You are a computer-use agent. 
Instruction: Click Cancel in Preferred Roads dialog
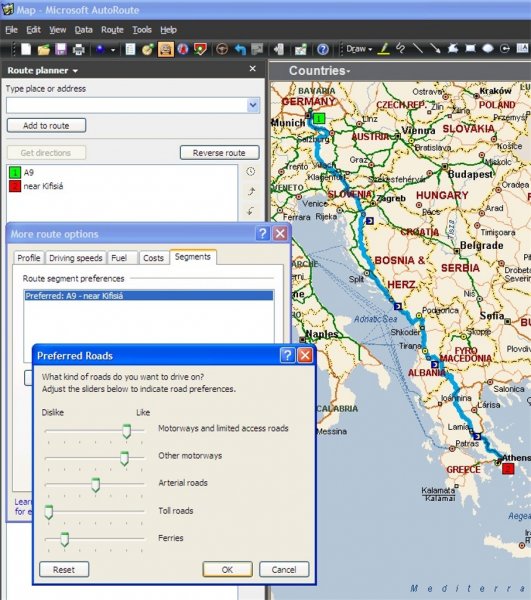click(x=284, y=569)
